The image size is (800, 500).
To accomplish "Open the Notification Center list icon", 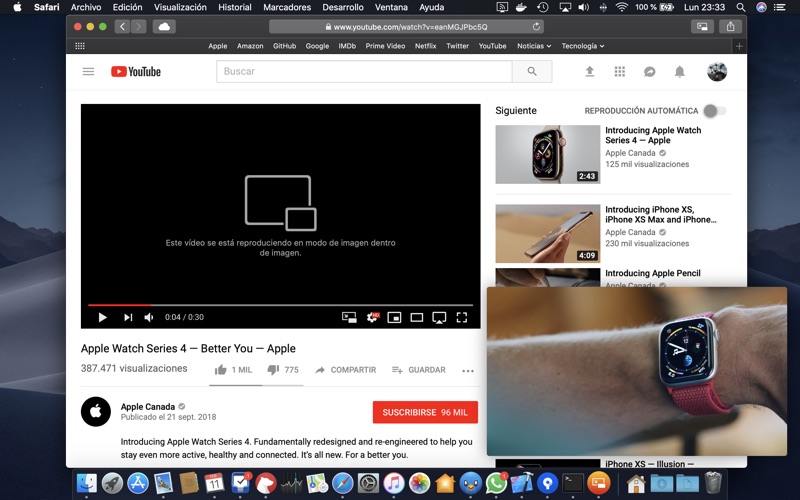I will pyautogui.click(x=780, y=7).
